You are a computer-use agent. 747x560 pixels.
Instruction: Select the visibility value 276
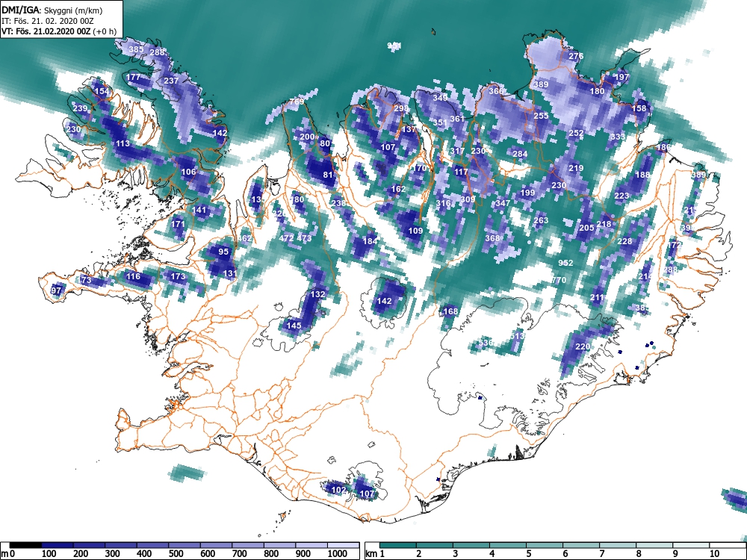click(576, 56)
